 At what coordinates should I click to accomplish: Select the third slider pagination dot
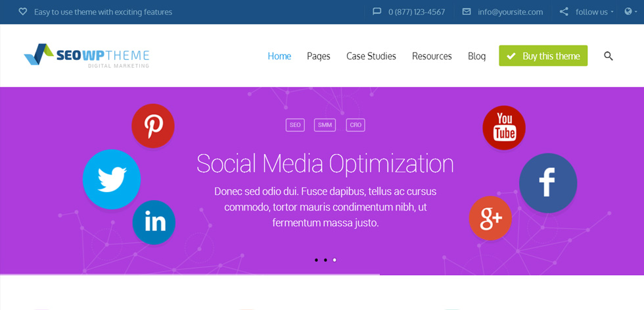334,260
